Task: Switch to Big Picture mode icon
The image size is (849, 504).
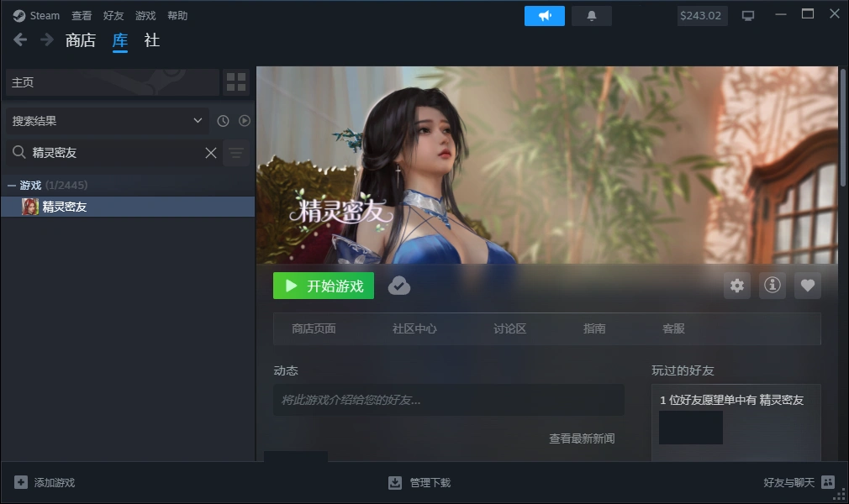Action: (748, 16)
